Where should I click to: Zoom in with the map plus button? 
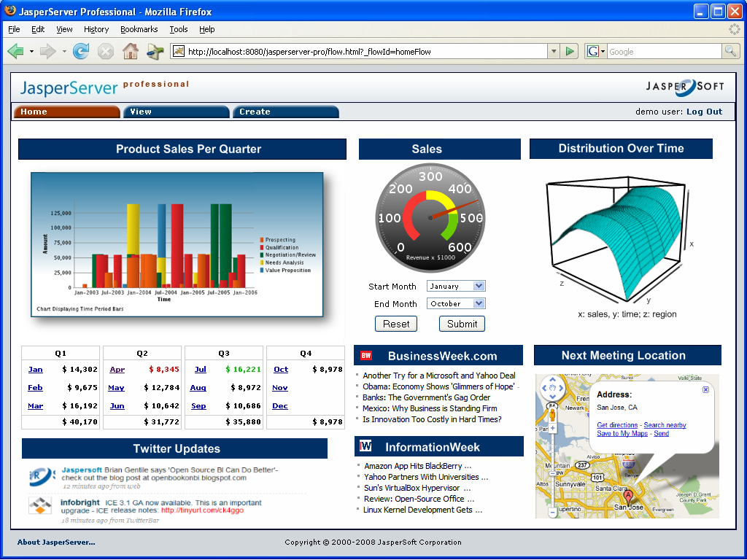553,428
